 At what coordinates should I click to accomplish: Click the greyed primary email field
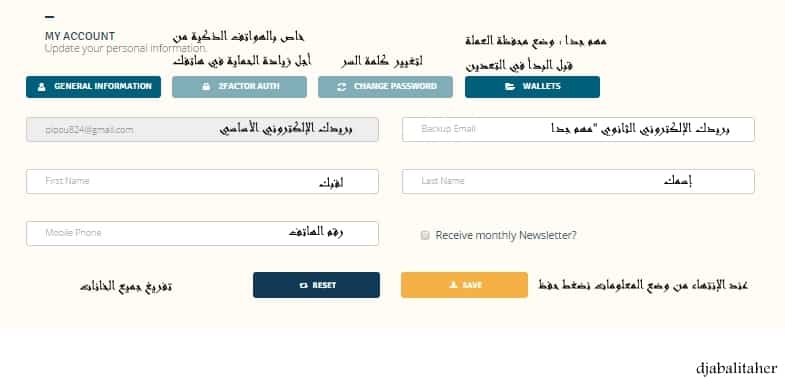coord(202,129)
